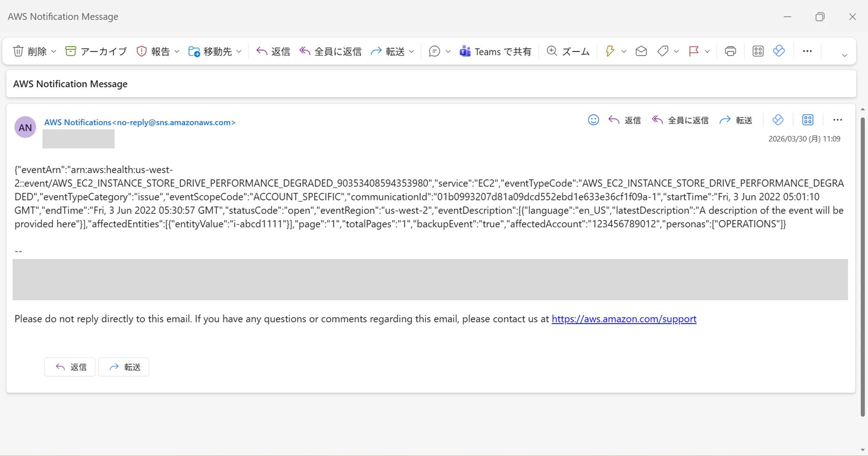Image resolution: width=868 pixels, height=456 pixels.
Task: Click the AN sender avatar
Action: coord(25,127)
